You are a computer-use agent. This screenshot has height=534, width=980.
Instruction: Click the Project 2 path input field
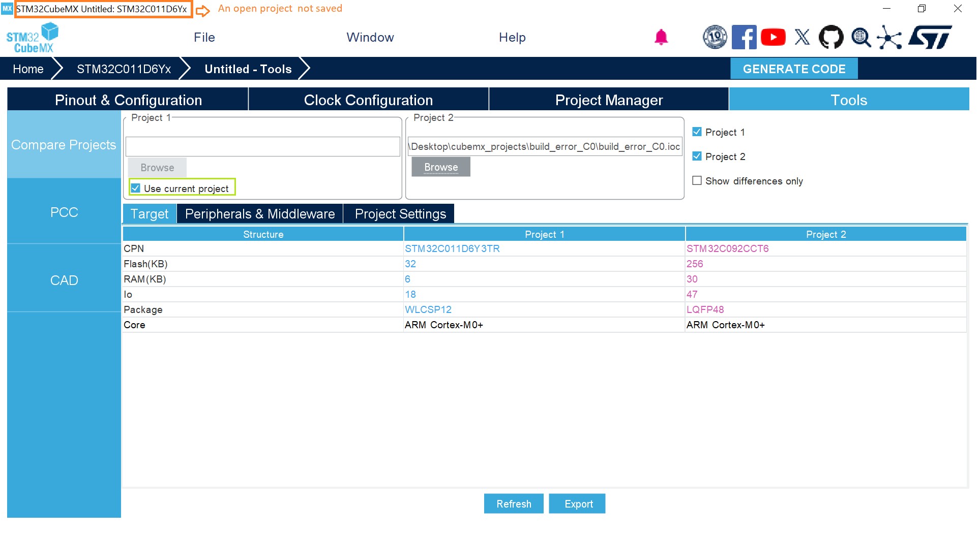(x=545, y=146)
